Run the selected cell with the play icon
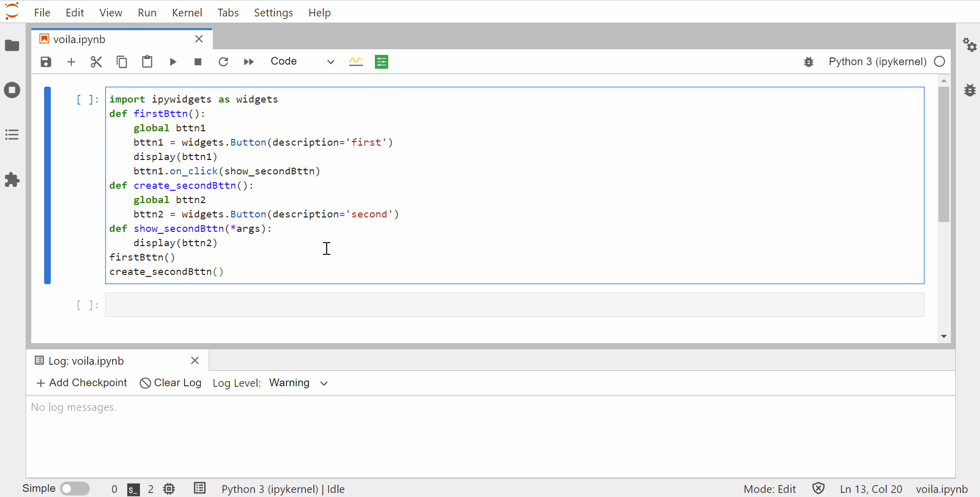The image size is (980, 497). 173,62
